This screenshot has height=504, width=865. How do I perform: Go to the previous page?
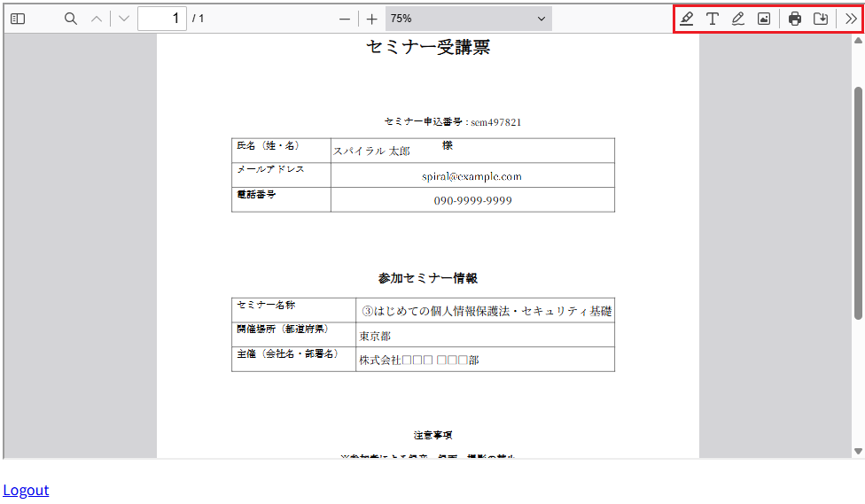pos(97,19)
